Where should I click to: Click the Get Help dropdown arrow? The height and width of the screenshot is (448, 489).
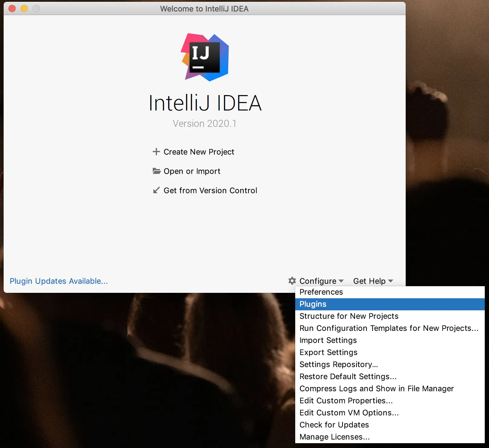point(390,281)
